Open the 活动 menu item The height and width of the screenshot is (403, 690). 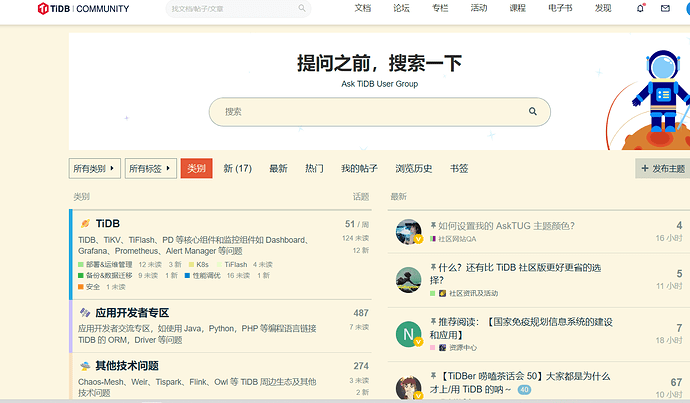(479, 8)
